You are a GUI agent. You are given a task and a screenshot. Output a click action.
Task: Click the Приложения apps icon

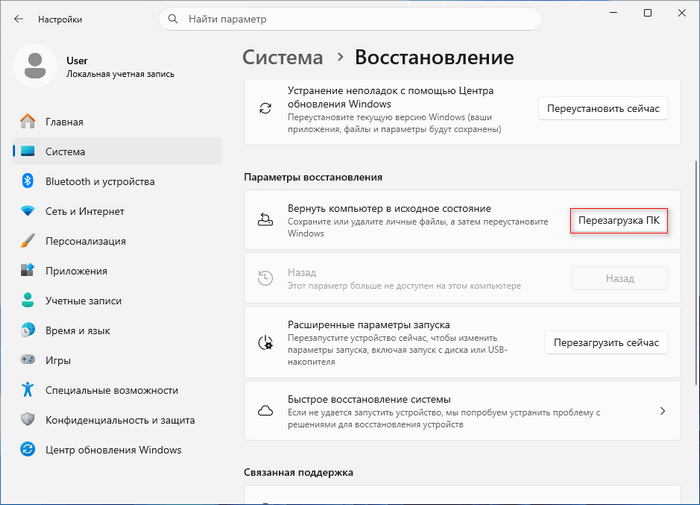click(28, 270)
